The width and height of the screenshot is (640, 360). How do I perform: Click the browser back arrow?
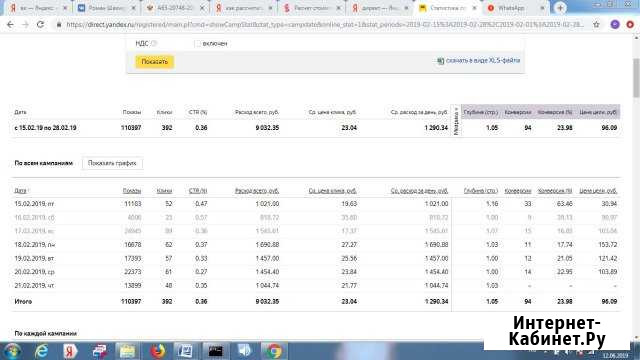(x=10, y=24)
